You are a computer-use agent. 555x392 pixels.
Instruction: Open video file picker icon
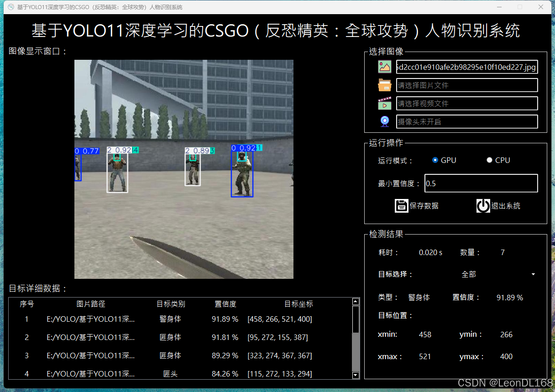pos(385,104)
